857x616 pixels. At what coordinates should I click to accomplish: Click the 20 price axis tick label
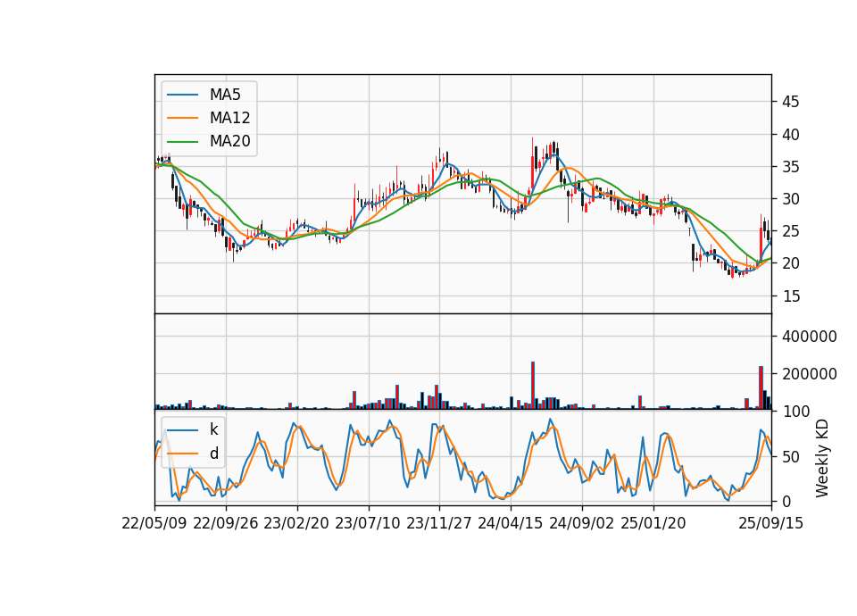pyautogui.click(x=790, y=263)
